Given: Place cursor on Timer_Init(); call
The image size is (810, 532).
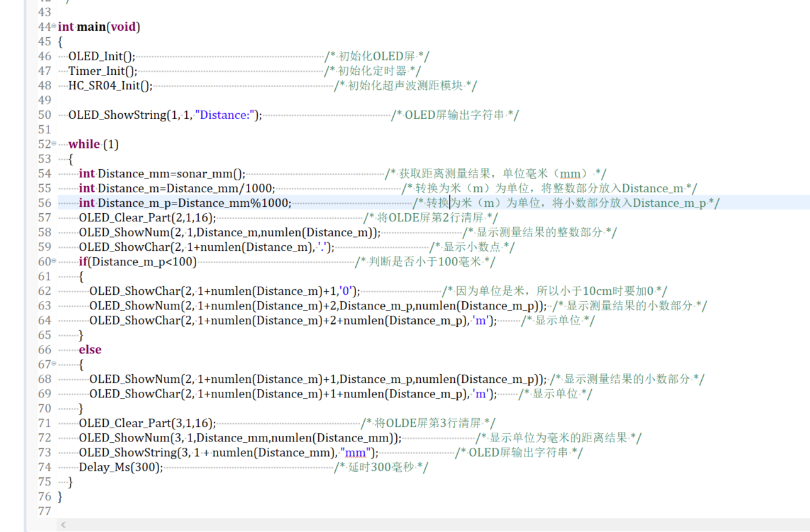Looking at the screenshot, I should tap(103, 71).
